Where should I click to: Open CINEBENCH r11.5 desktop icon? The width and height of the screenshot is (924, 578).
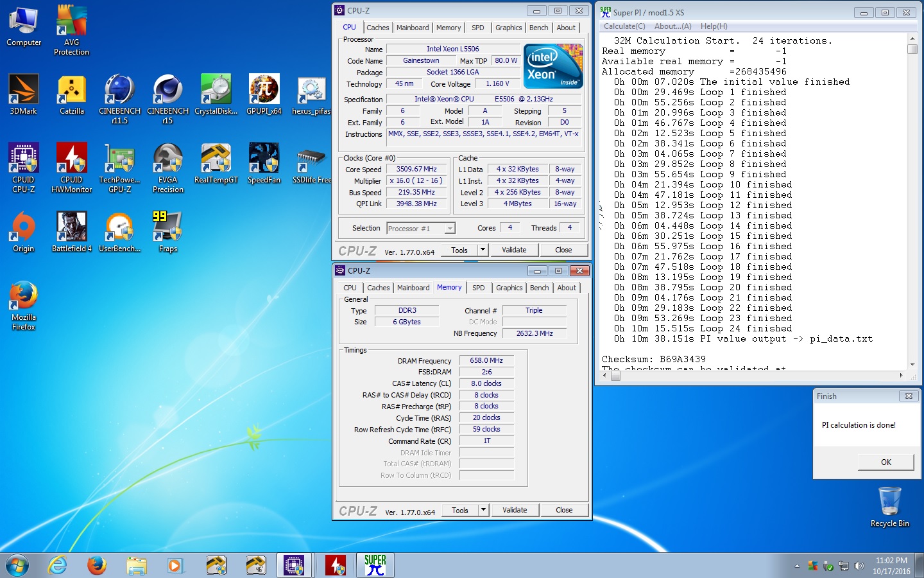point(119,99)
